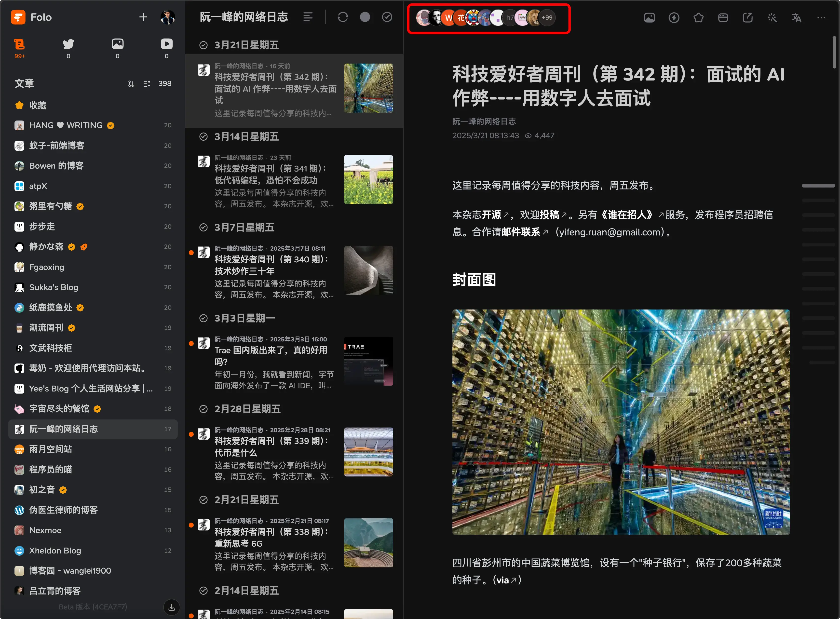
Task: Open the more options menu with three dots
Action: (x=821, y=17)
